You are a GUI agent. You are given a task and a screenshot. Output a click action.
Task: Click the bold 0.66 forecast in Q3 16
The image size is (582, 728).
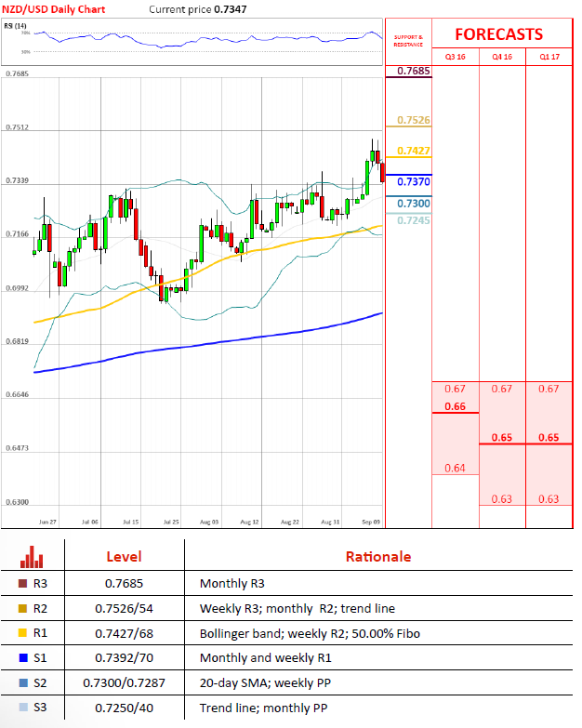click(x=456, y=407)
